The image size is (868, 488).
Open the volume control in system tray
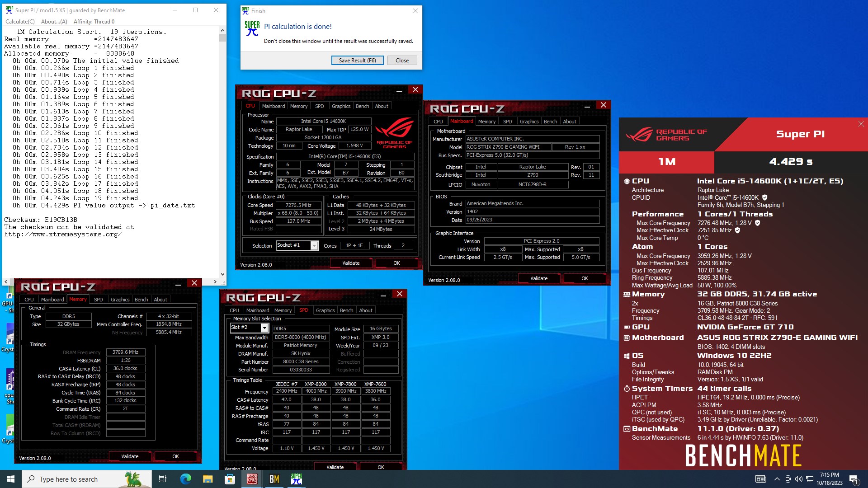pyautogui.click(x=799, y=479)
